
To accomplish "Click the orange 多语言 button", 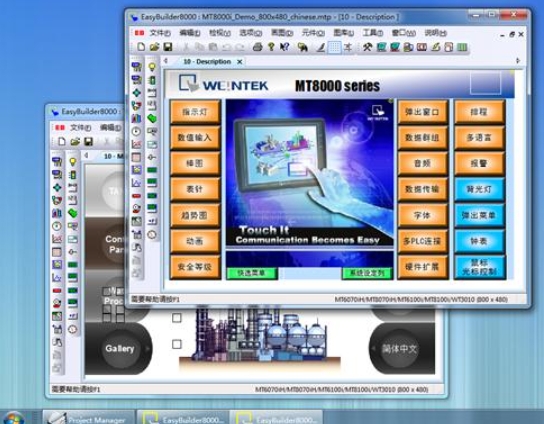I will (x=479, y=138).
